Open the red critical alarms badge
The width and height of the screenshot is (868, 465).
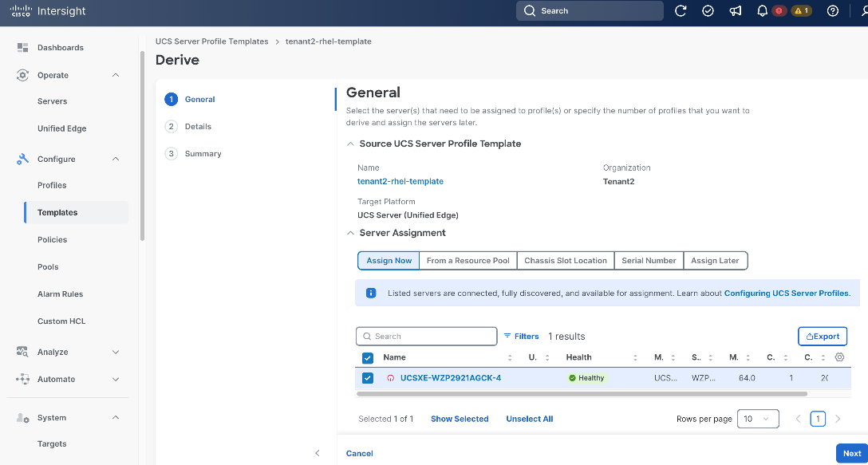point(779,11)
